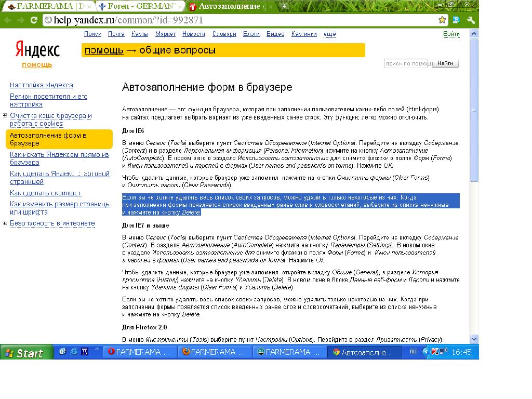Screen dimensions: 532x399
Task: Click the vertical scrollbar thumb
Action: 474,110
